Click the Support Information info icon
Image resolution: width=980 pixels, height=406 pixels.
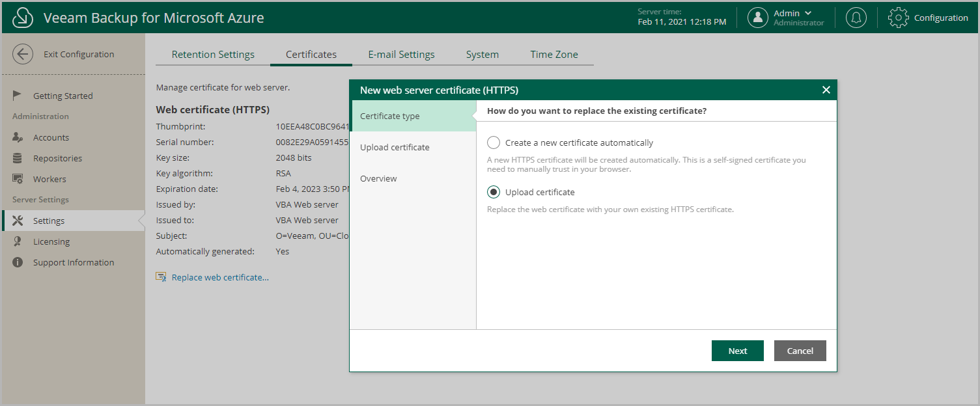tap(18, 262)
